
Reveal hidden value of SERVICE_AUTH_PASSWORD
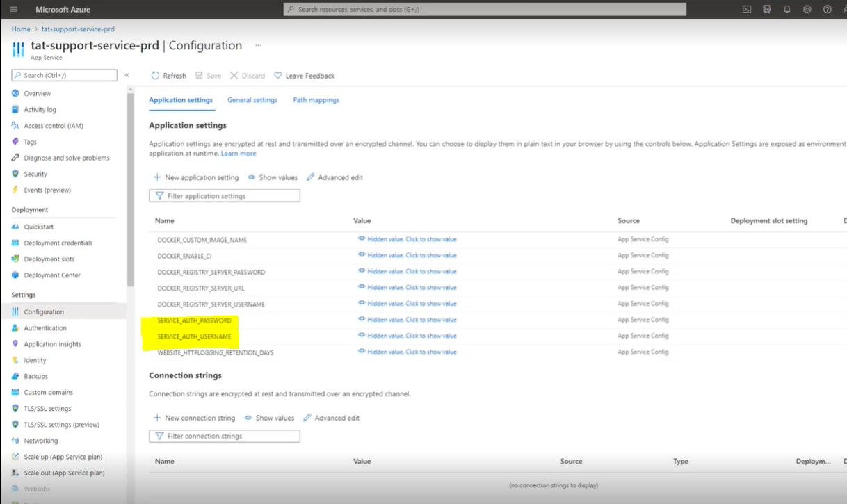(x=408, y=320)
